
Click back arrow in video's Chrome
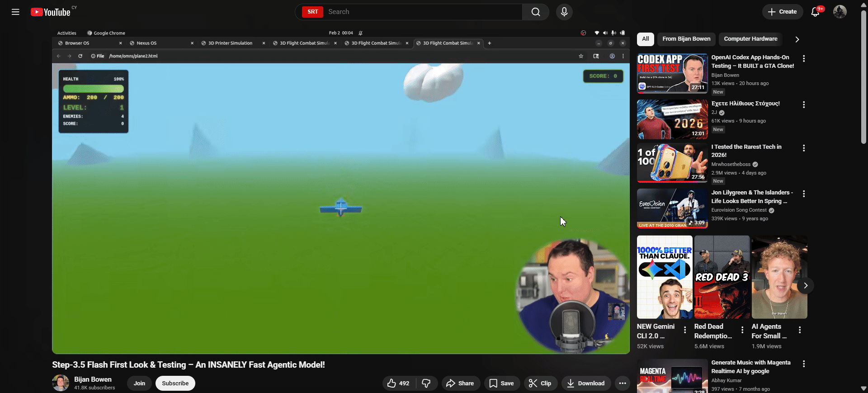tap(58, 56)
